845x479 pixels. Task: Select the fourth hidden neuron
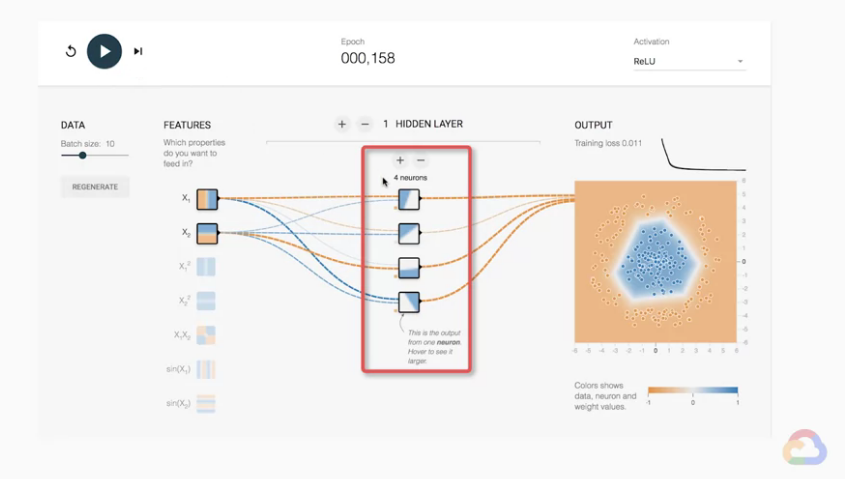409,302
